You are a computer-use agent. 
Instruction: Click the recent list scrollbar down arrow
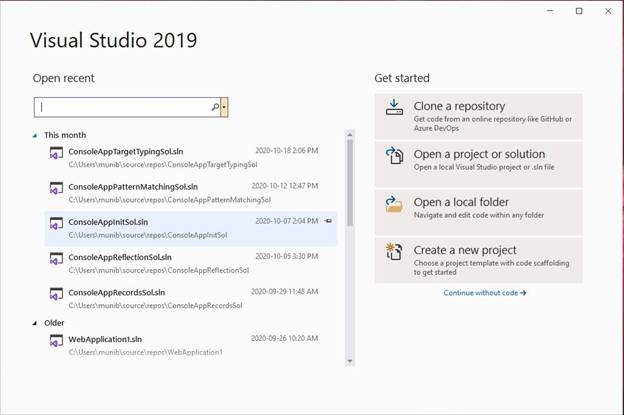pyautogui.click(x=350, y=361)
